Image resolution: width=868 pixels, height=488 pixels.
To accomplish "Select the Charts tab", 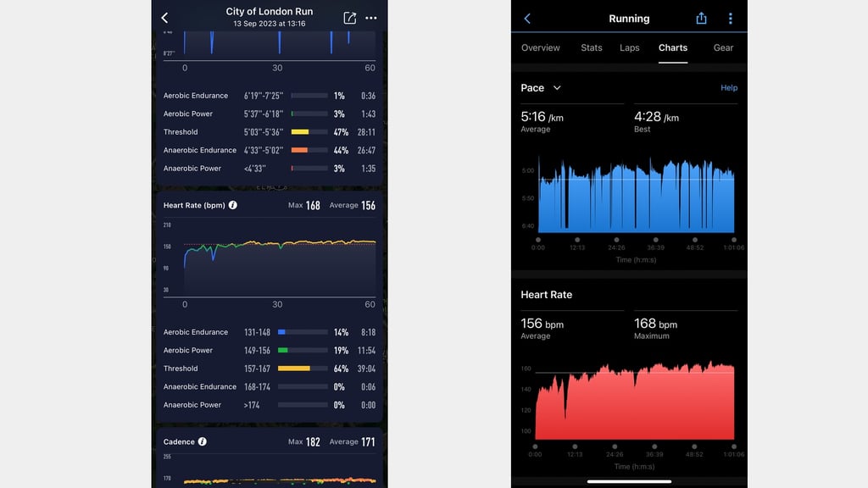I will [x=672, y=47].
